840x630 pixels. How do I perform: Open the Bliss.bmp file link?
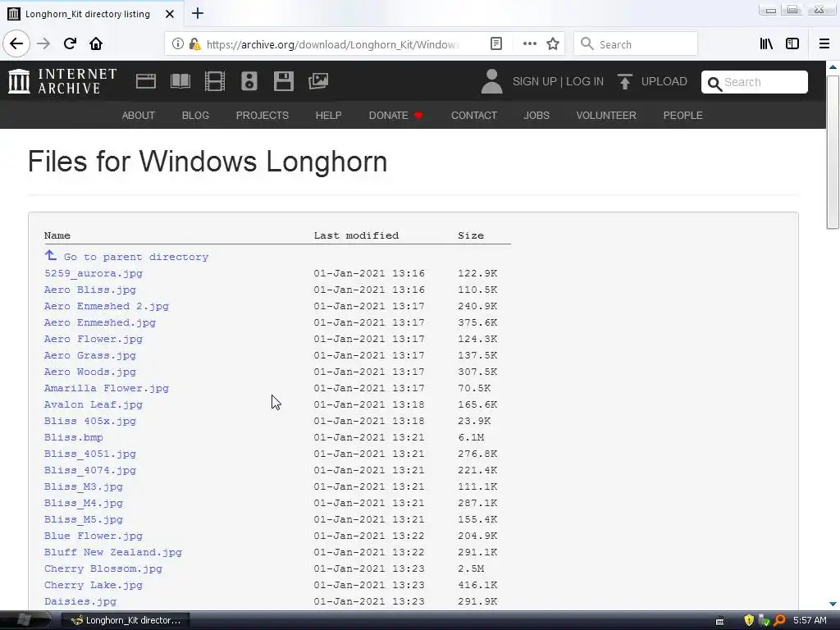click(x=73, y=437)
